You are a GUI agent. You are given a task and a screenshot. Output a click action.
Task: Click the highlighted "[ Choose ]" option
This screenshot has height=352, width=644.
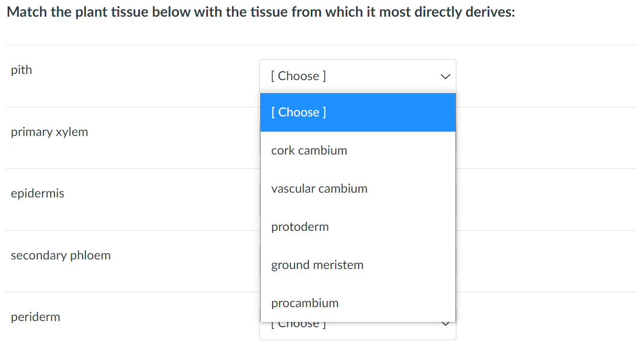tap(298, 112)
